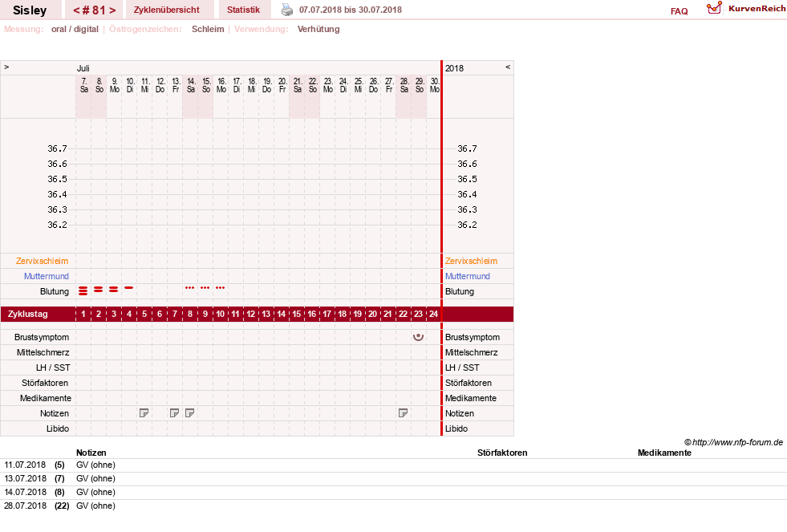This screenshot has width=787, height=532.
Task: Open the note icon on cycle day 7
Action: coord(174,413)
